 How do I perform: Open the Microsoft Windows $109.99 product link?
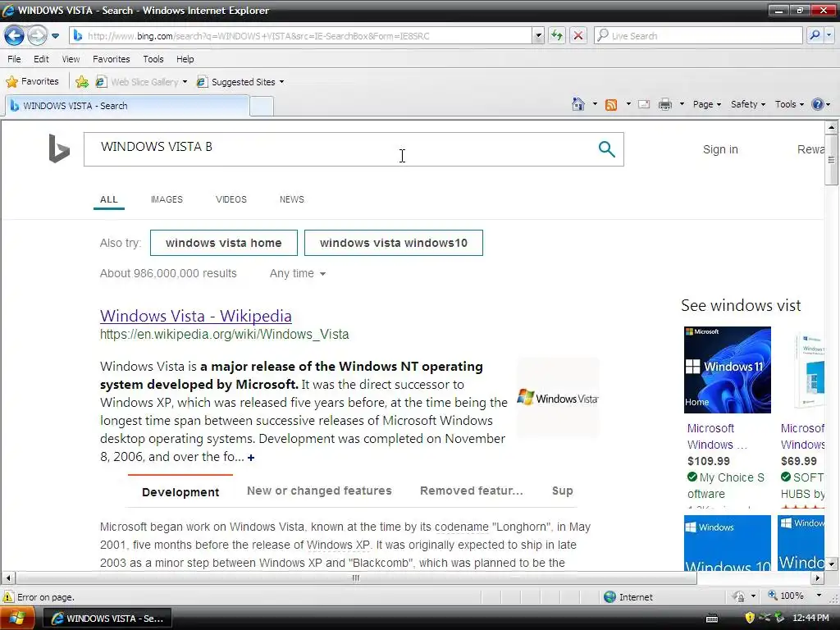[717, 436]
